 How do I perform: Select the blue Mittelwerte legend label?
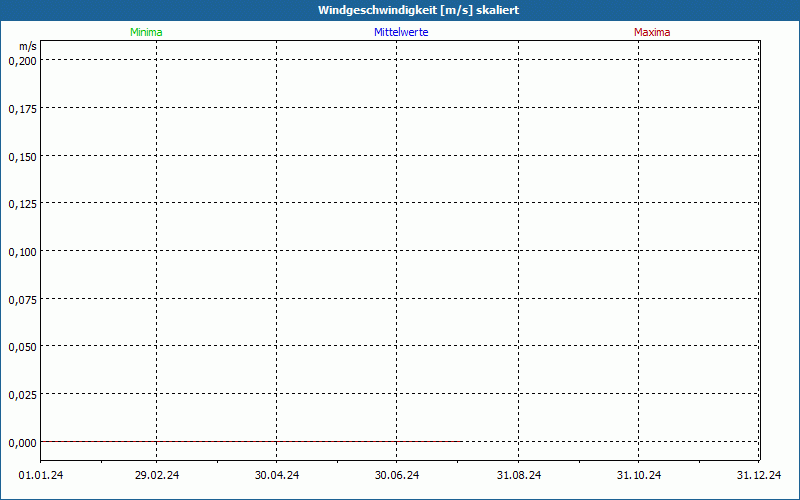(x=401, y=32)
